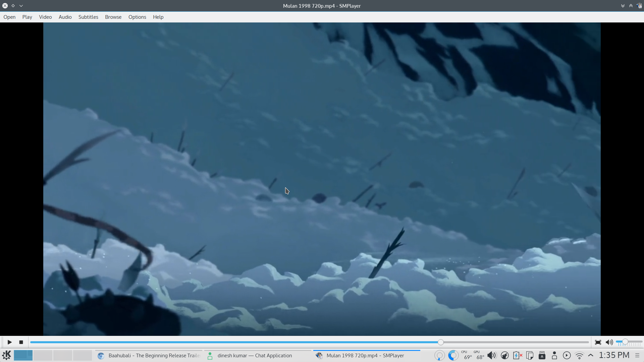Maximize SMPlayer with the title bar up arrow

click(x=631, y=6)
